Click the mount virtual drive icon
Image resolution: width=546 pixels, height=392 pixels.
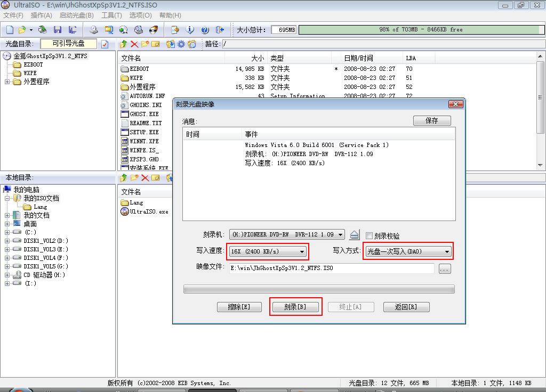pyautogui.click(x=139, y=30)
